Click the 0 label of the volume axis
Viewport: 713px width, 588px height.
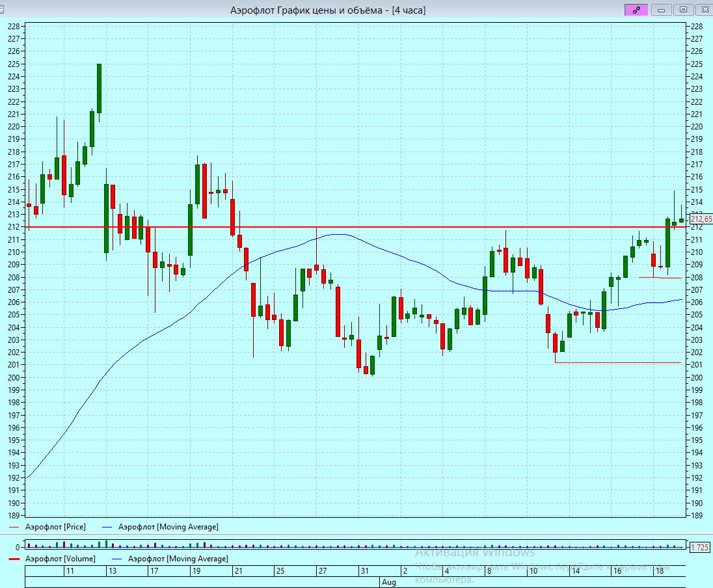18,548
